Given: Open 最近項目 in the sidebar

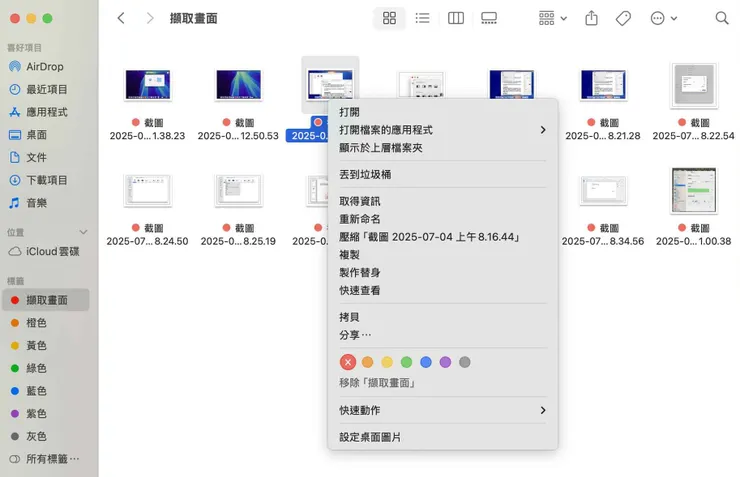Looking at the screenshot, I should [x=45, y=89].
